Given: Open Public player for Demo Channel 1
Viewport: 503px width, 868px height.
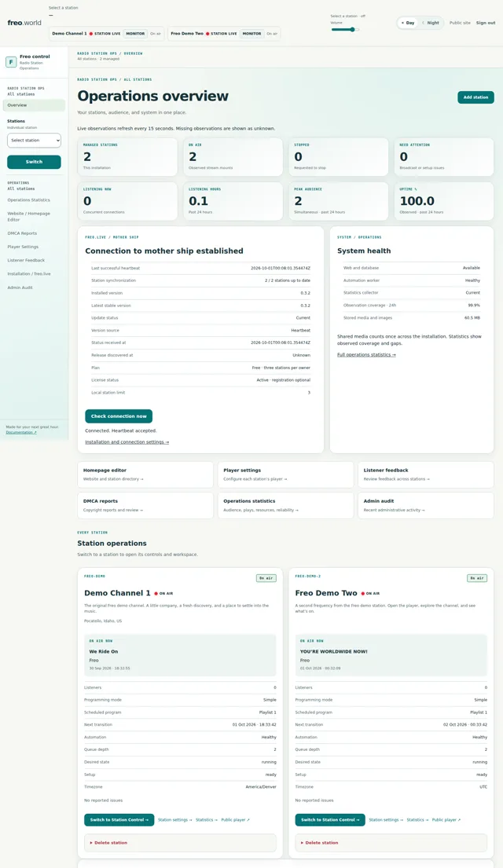Looking at the screenshot, I should (x=236, y=820).
